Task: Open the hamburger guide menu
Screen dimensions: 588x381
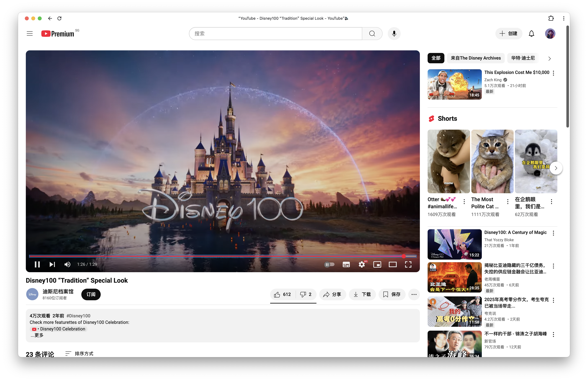Action: (30, 34)
